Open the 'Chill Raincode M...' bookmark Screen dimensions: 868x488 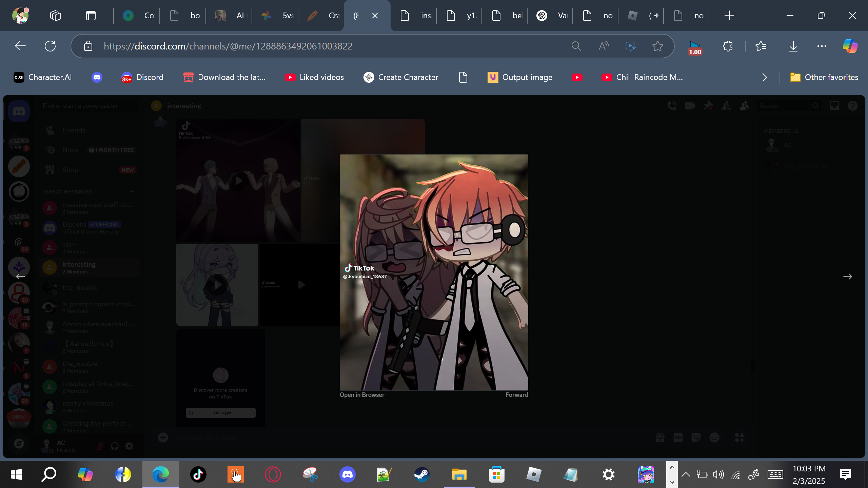[x=642, y=77]
